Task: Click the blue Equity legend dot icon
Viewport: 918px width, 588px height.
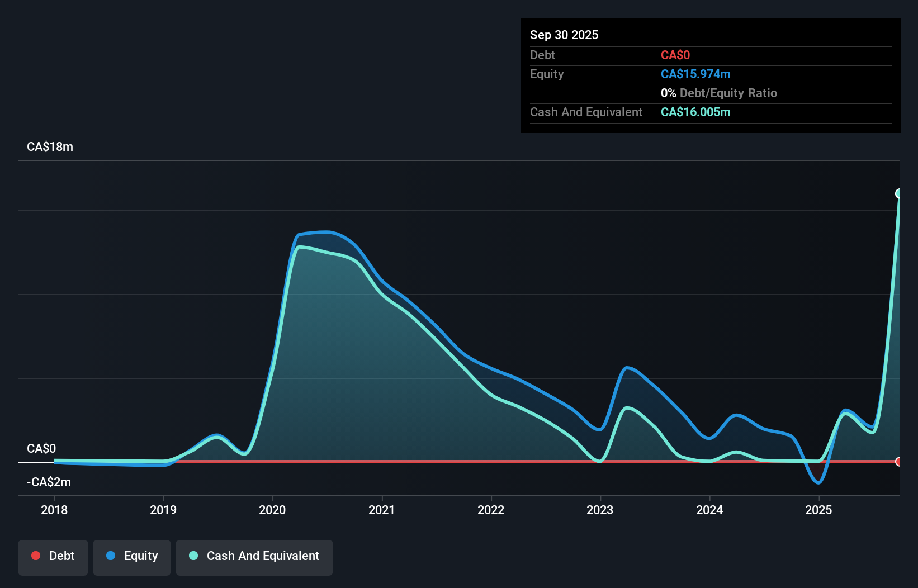Action: pos(111,556)
